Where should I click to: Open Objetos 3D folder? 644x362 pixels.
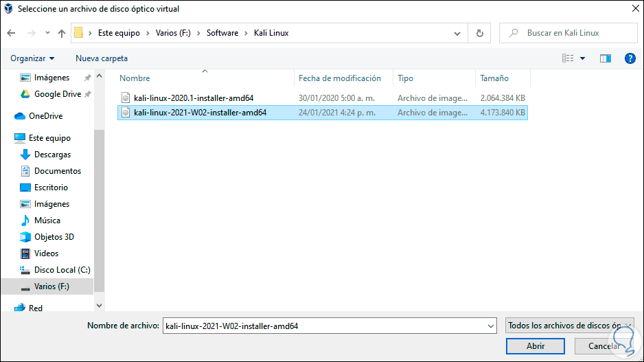pos(54,237)
